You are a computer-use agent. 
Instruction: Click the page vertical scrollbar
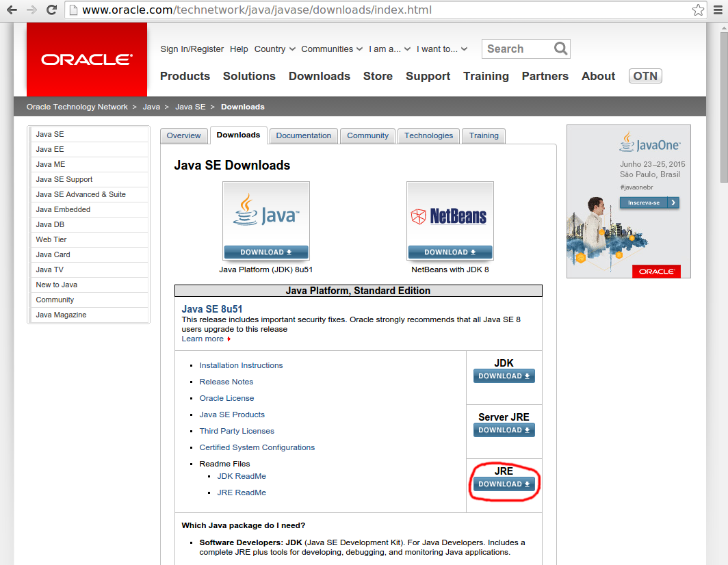[724, 293]
